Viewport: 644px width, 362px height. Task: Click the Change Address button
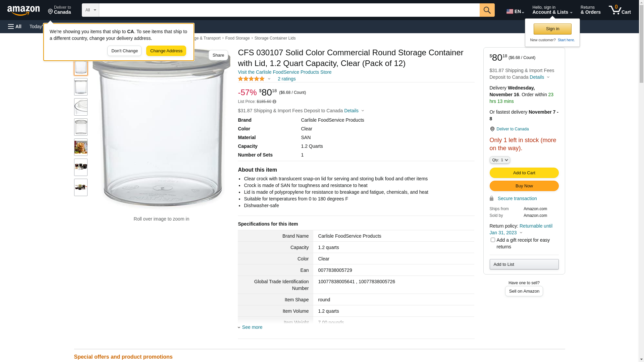click(x=166, y=51)
